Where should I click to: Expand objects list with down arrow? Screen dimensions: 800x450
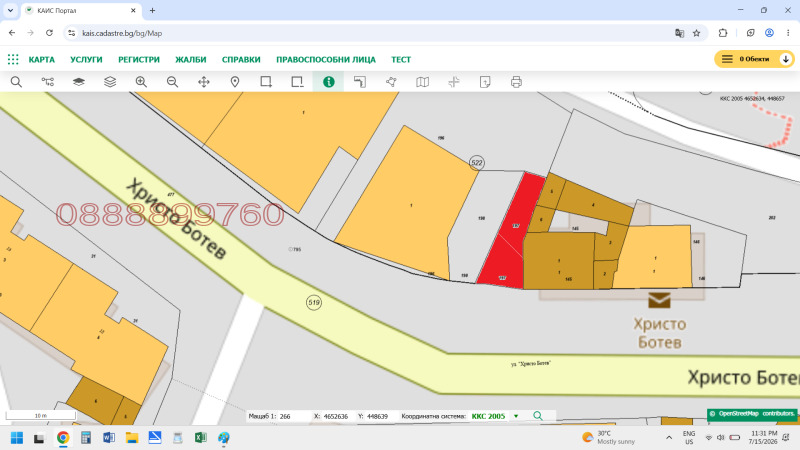[786, 59]
